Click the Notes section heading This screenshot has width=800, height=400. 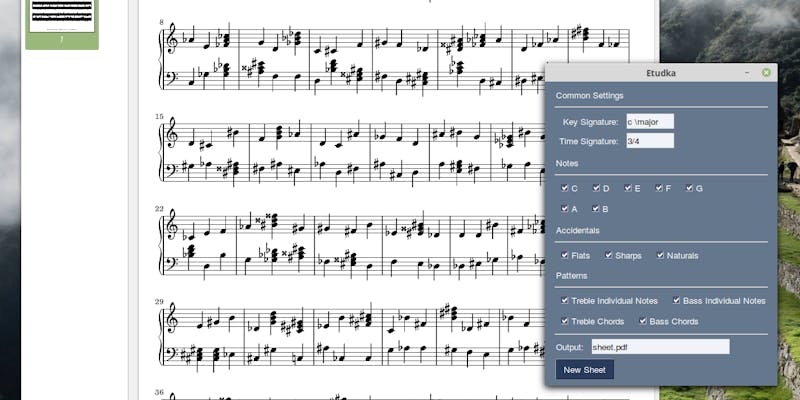pos(567,163)
